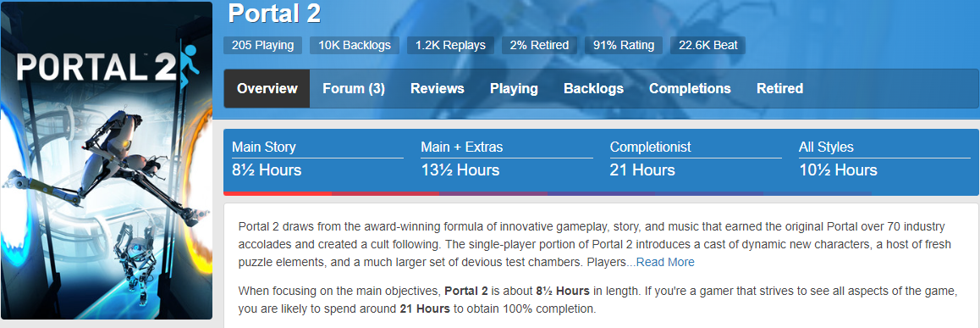Click the 1.2K Replays badge
The width and height of the screenshot is (980, 328).
click(x=450, y=45)
